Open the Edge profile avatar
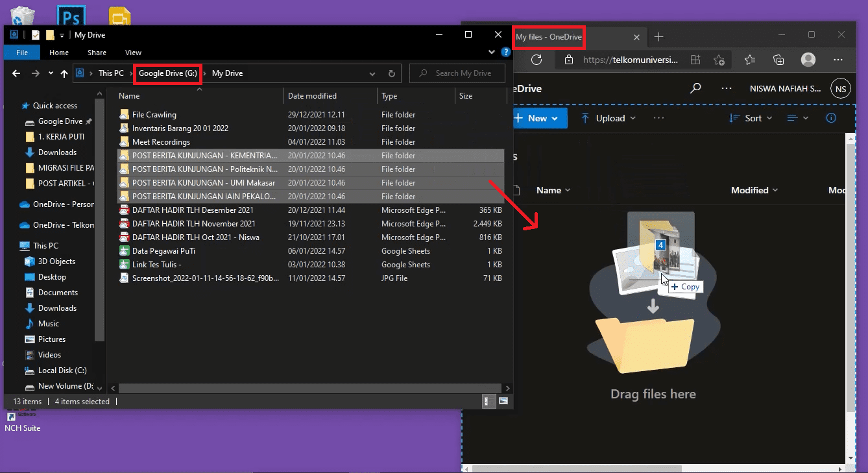 (x=808, y=60)
